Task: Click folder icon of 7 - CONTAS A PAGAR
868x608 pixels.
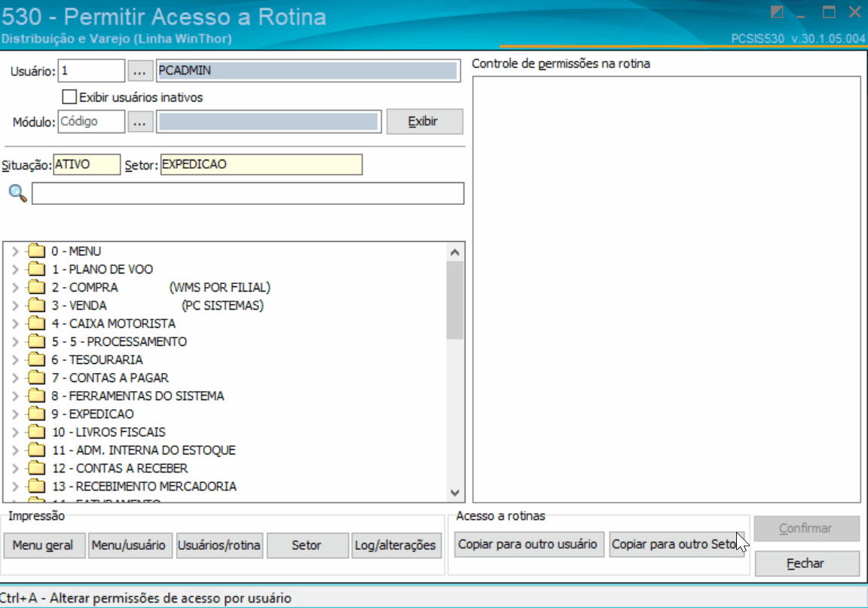Action: click(36, 377)
